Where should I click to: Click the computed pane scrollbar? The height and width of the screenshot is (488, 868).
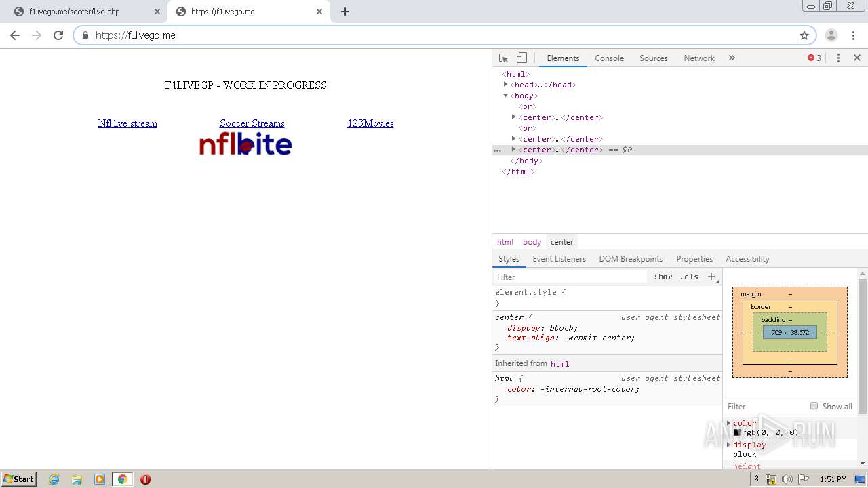point(863,346)
